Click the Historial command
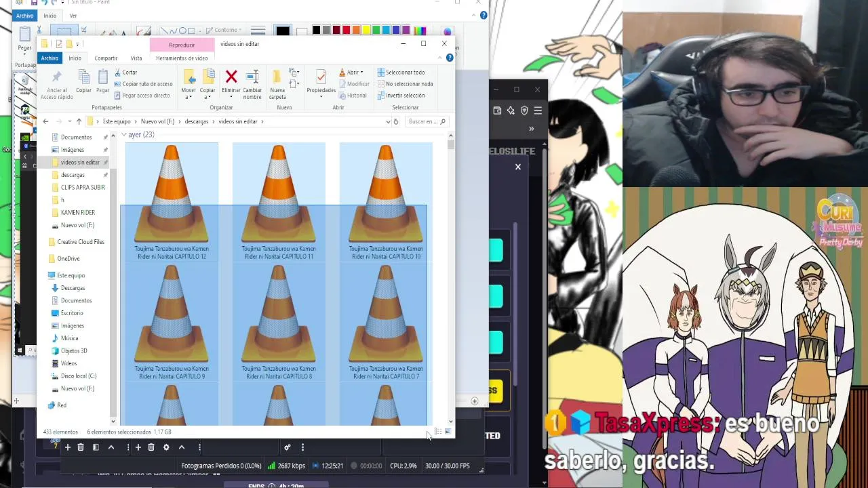Viewport: 868px width, 488px height. (353, 96)
